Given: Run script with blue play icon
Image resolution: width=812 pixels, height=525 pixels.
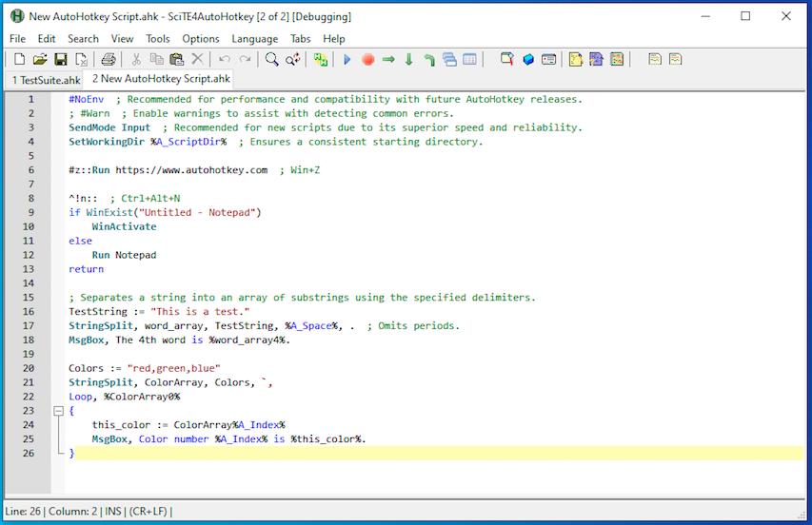Looking at the screenshot, I should [347, 60].
